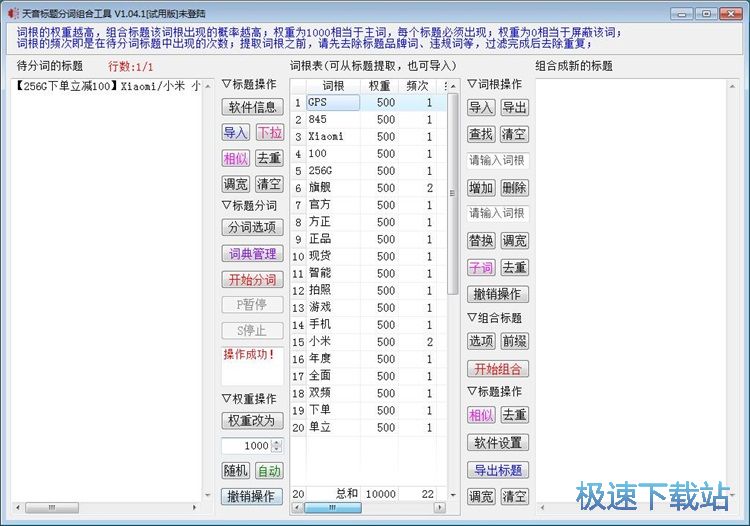Collapse the ▽标题操作 header above 软件信息
Viewport: 750px width, 526px height.
coord(249,84)
